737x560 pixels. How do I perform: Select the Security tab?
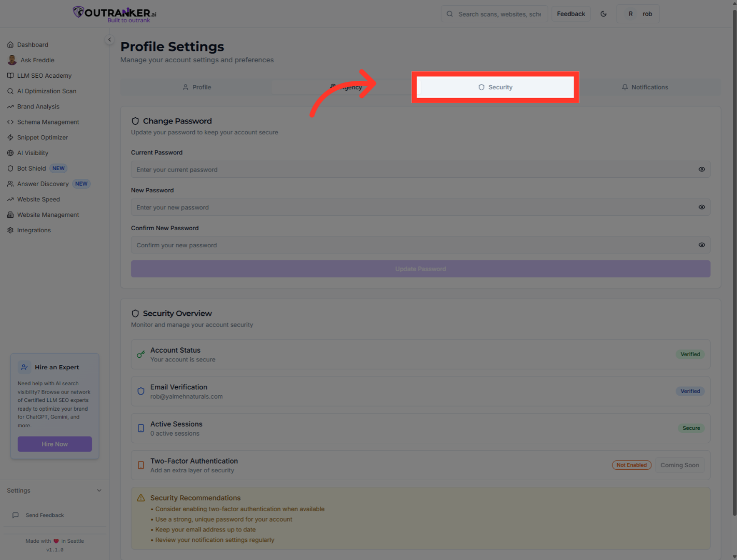(x=495, y=87)
